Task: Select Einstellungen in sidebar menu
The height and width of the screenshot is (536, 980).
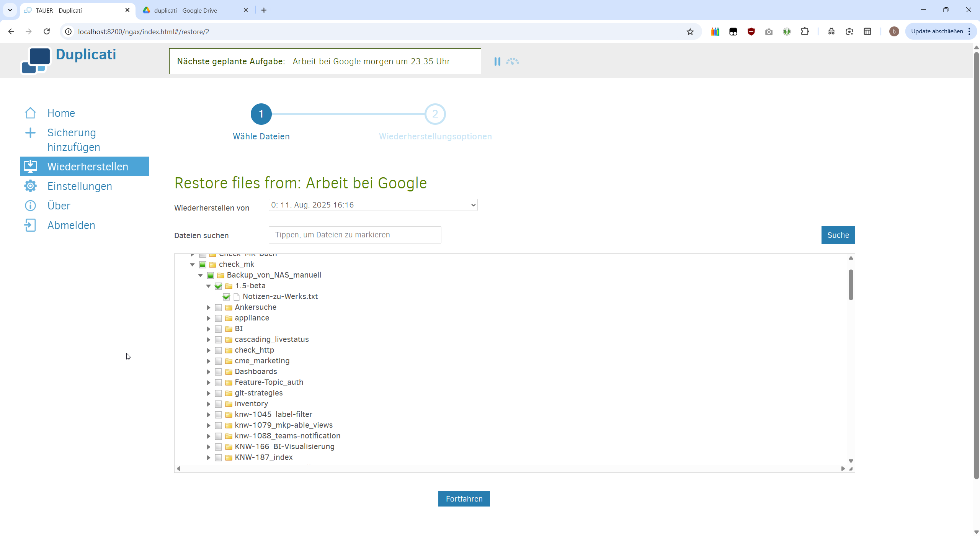Action: tap(80, 186)
